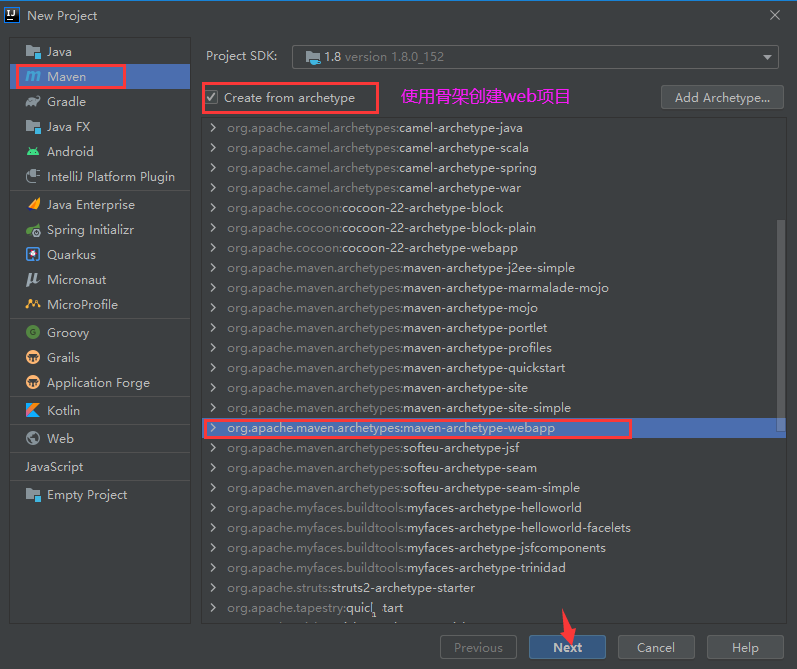Click the Quarkus icon
The image size is (797, 669).
coord(33,254)
